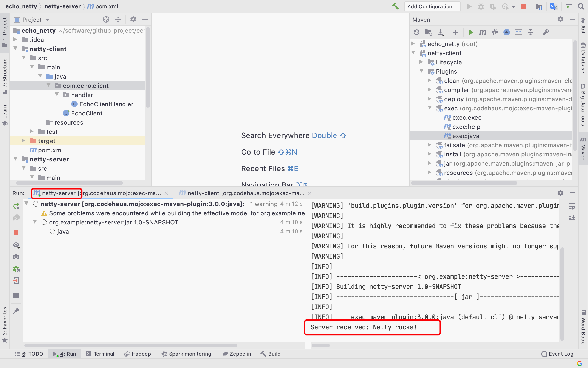Expand the compiler plugin node
588x368 pixels.
tap(429, 89)
